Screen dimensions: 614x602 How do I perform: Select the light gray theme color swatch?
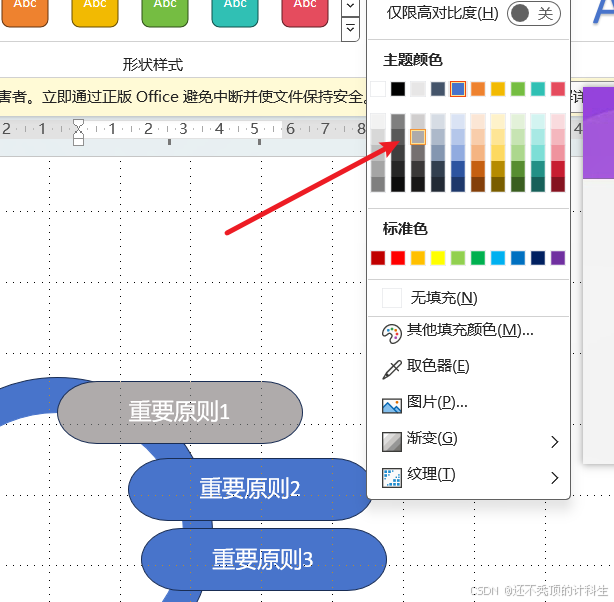(x=418, y=89)
